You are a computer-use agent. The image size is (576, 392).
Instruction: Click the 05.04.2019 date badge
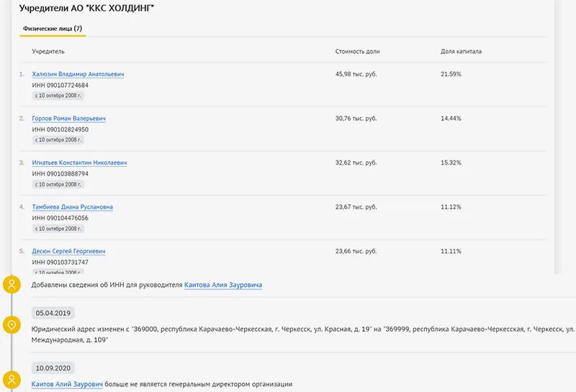(53, 313)
